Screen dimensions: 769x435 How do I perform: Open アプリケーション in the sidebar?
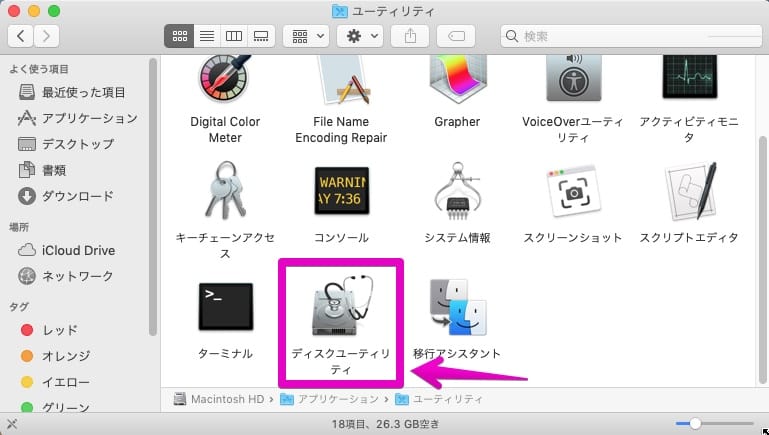(77, 118)
